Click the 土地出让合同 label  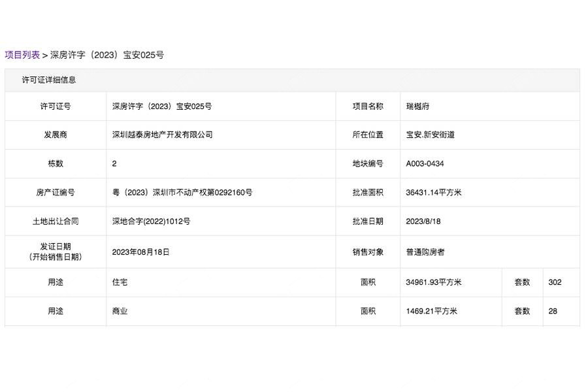[x=56, y=221]
